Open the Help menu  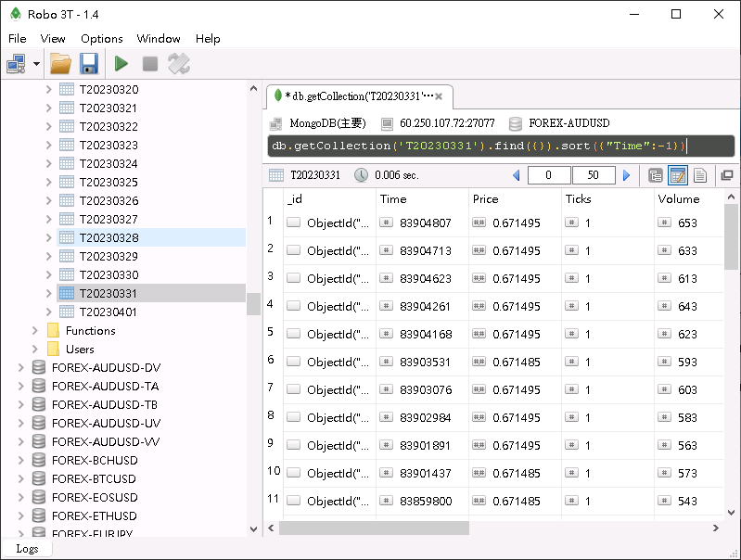[x=208, y=39]
